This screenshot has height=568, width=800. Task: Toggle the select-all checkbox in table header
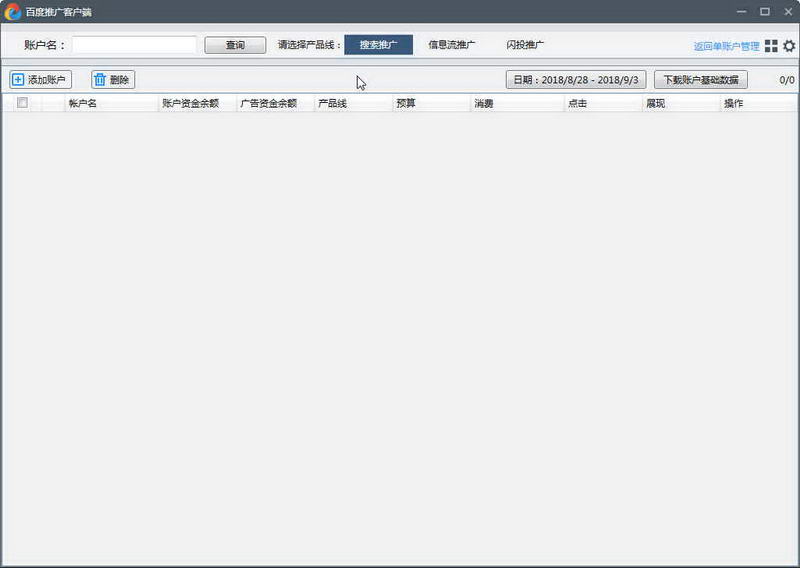(x=22, y=103)
